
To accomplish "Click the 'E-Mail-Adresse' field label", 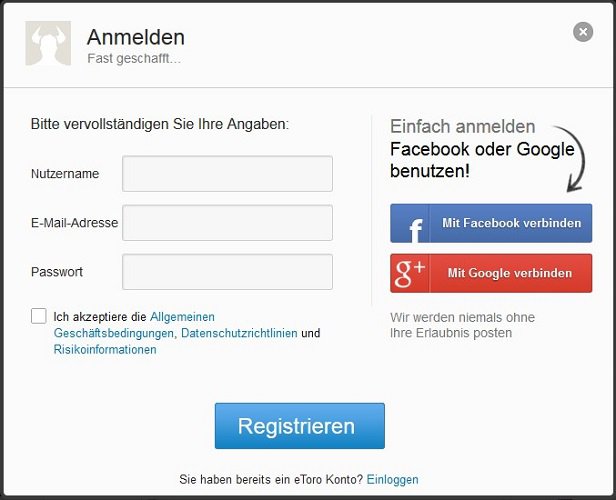I will [74, 223].
